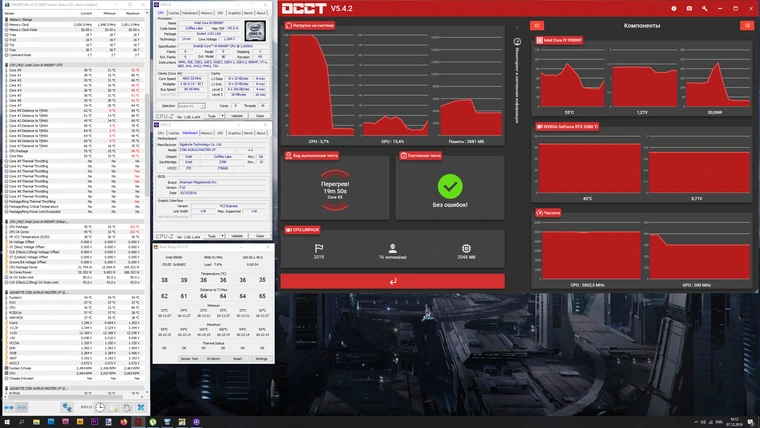760x428 pixels.
Task: Open Firefox from taskbar
Action: click(x=124, y=422)
